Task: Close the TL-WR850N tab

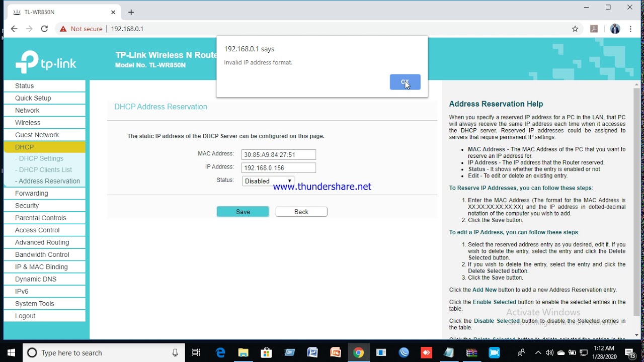Action: click(113, 12)
